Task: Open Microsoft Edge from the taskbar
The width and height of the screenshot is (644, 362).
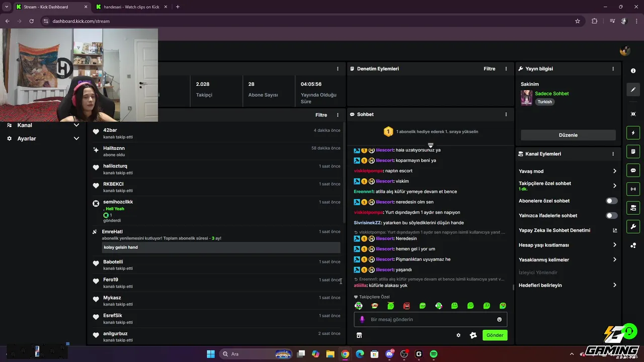Action: (x=360, y=354)
